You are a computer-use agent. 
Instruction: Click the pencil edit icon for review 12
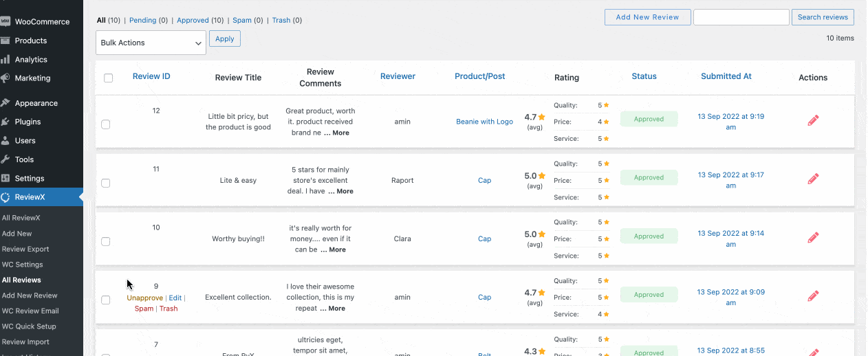click(x=813, y=120)
